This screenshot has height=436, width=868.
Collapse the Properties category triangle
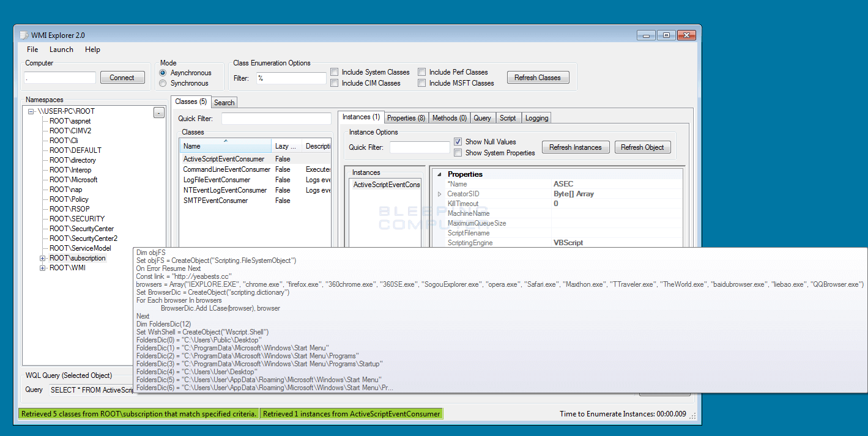(439, 174)
